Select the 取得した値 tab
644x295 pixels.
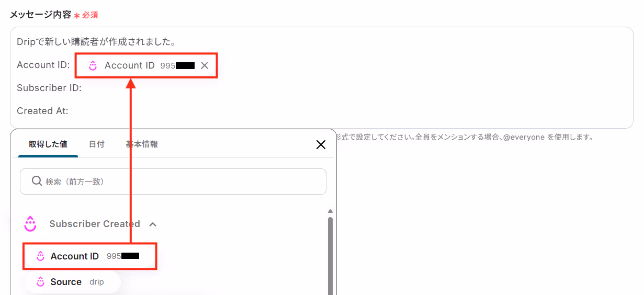click(48, 144)
